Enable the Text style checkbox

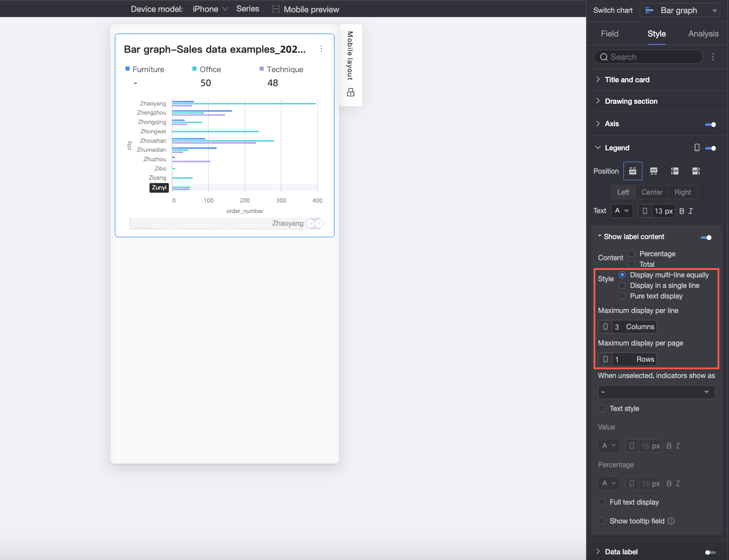pyautogui.click(x=601, y=408)
